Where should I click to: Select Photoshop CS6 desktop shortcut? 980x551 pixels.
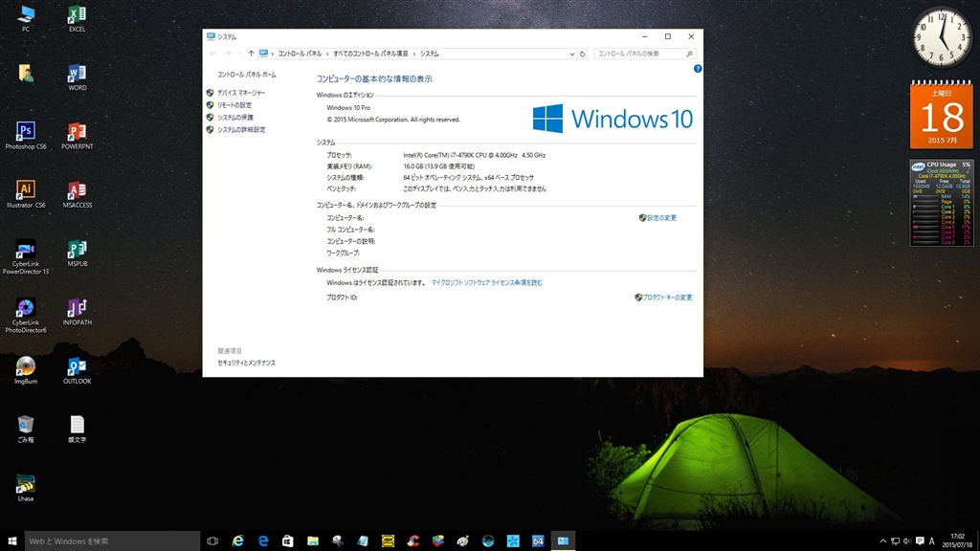tap(26, 136)
